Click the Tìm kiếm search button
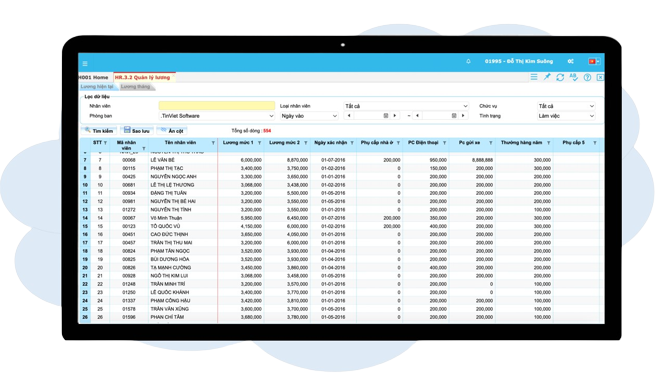 99,131
